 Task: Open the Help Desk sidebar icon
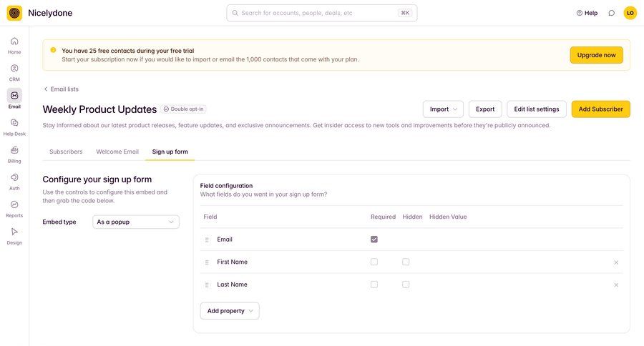14,123
